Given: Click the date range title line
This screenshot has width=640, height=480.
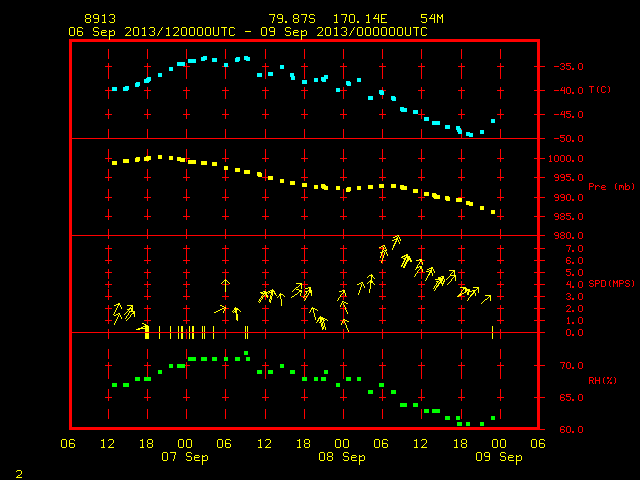Looking at the screenshot, I should (x=248, y=32).
